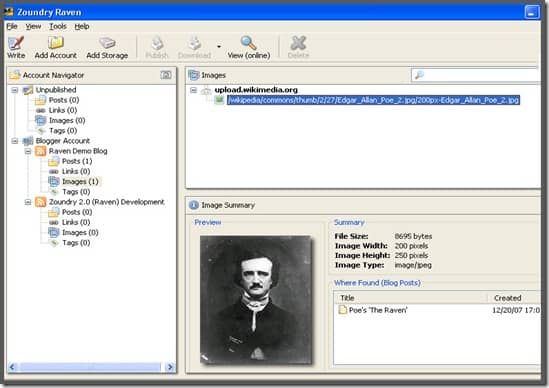The image size is (549, 388).
Task: Collapse the Raven Demo Blog node
Action: click(x=28, y=151)
